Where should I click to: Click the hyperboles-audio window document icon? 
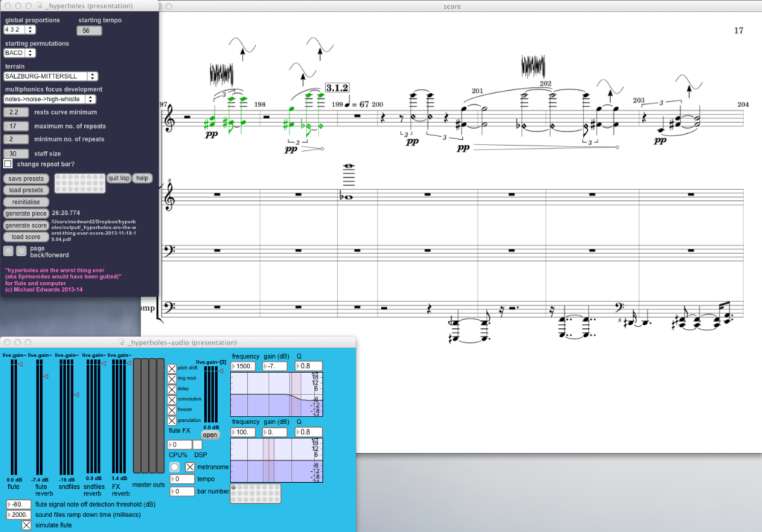pyautogui.click(x=122, y=342)
